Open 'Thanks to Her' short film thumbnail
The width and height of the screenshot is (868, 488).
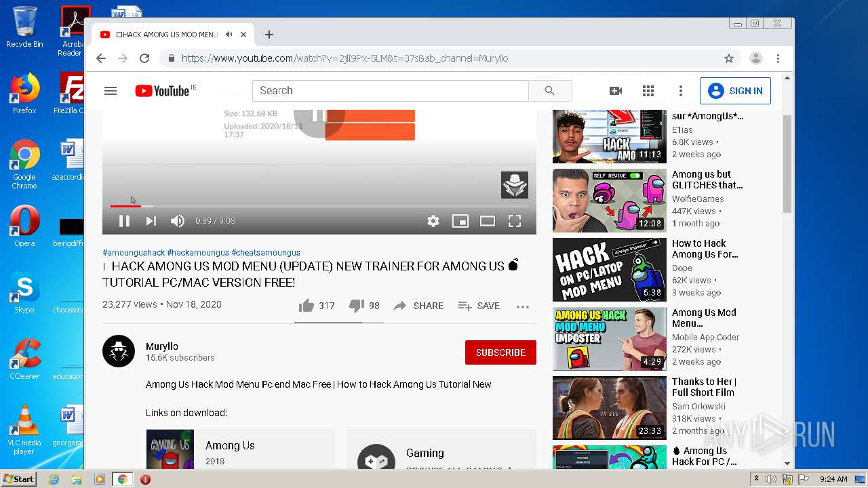[609, 407]
